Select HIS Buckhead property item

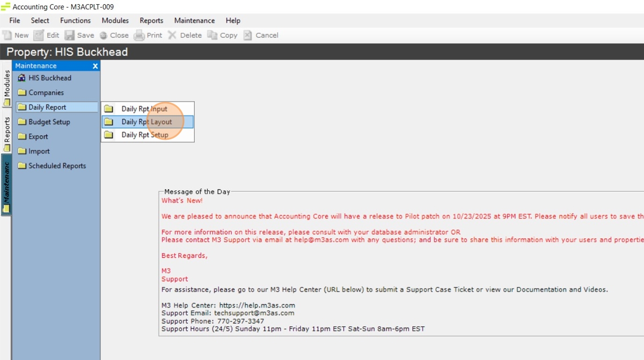(x=49, y=78)
